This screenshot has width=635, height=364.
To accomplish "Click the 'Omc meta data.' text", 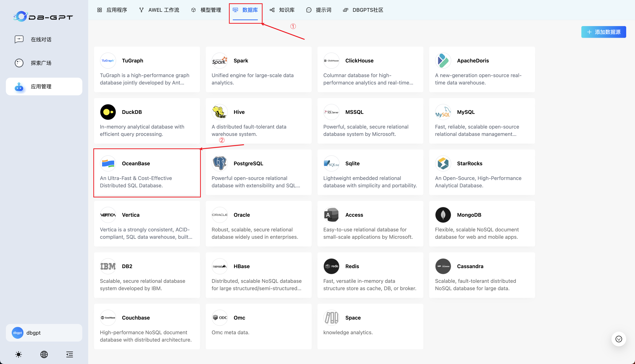I will pyautogui.click(x=230, y=332).
